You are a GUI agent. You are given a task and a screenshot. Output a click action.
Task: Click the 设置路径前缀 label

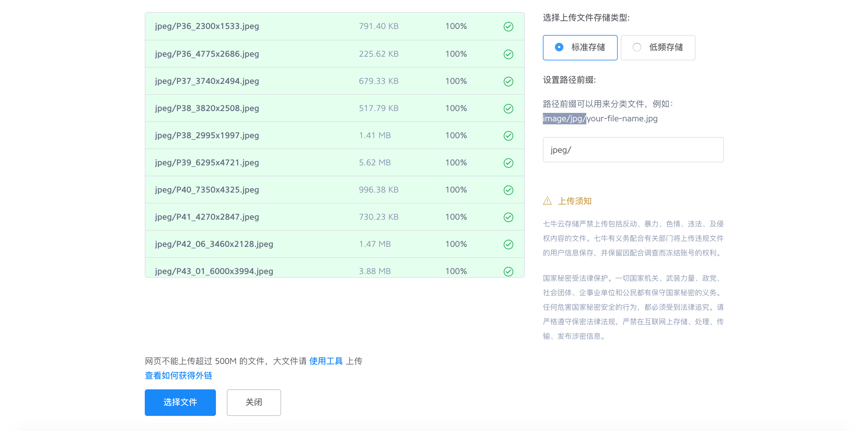[x=569, y=80]
